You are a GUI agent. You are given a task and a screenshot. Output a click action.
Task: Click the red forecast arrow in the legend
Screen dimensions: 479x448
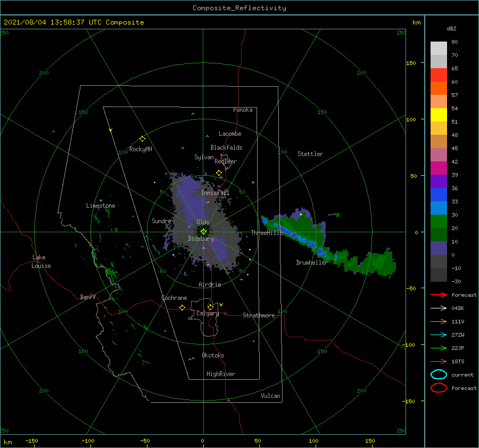[x=439, y=295]
